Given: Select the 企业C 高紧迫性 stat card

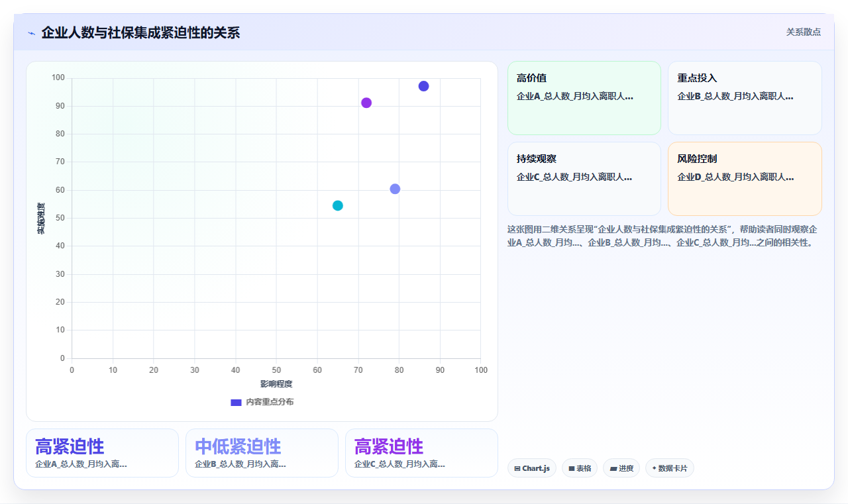Looking at the screenshot, I should 421,453.
